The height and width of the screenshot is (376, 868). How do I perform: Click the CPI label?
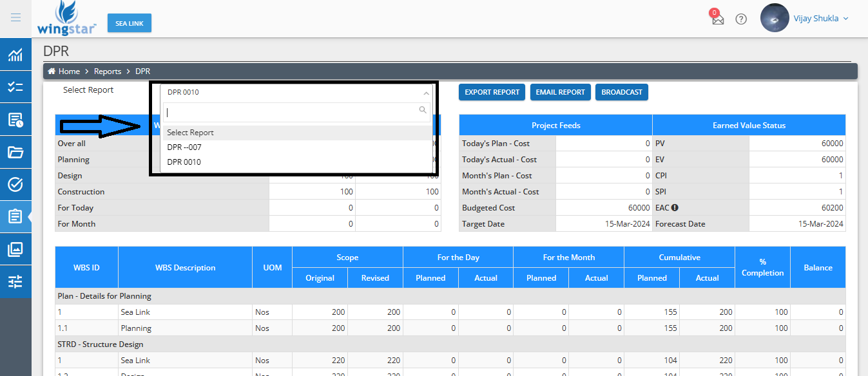click(x=662, y=176)
